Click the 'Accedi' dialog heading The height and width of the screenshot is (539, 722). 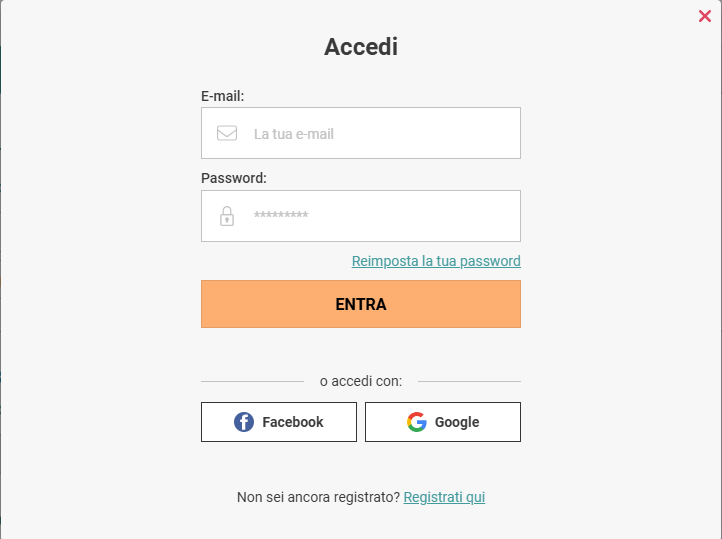[x=361, y=47]
